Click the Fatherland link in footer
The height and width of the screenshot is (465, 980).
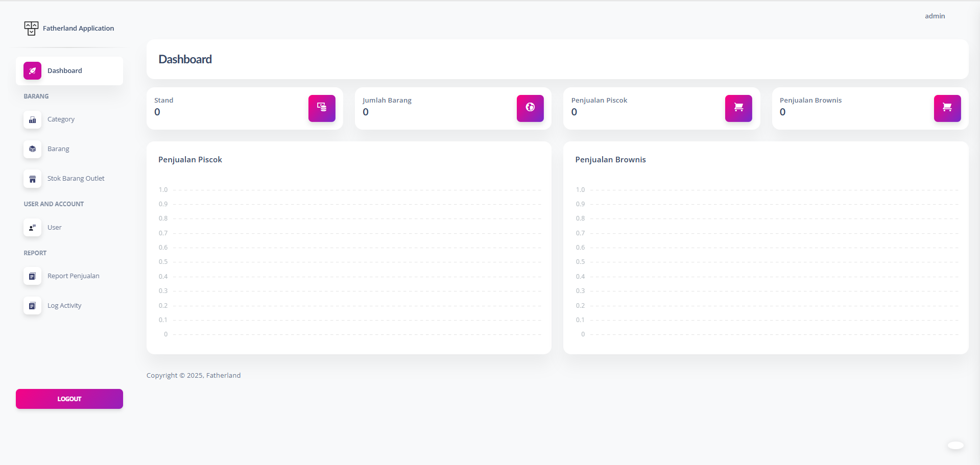click(x=223, y=376)
